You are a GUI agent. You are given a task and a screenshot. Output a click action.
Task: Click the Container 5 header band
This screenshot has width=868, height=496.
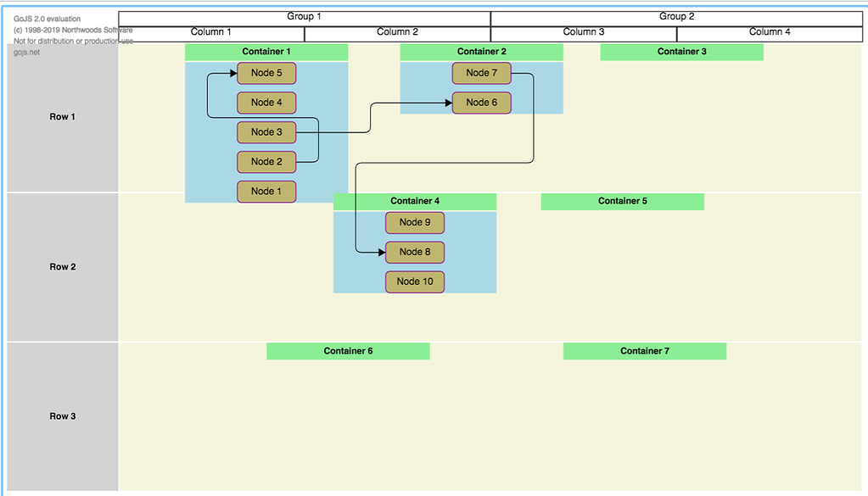tap(621, 201)
